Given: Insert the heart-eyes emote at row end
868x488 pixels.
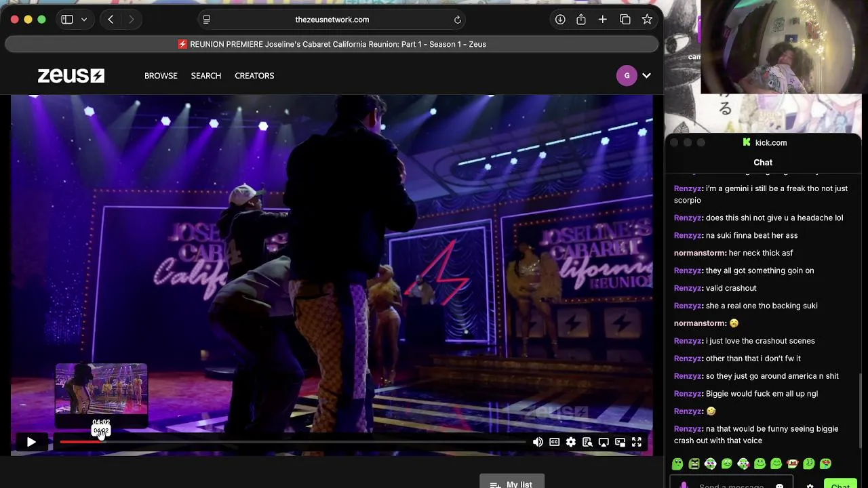Looking at the screenshot, I should pyautogui.click(x=825, y=464).
